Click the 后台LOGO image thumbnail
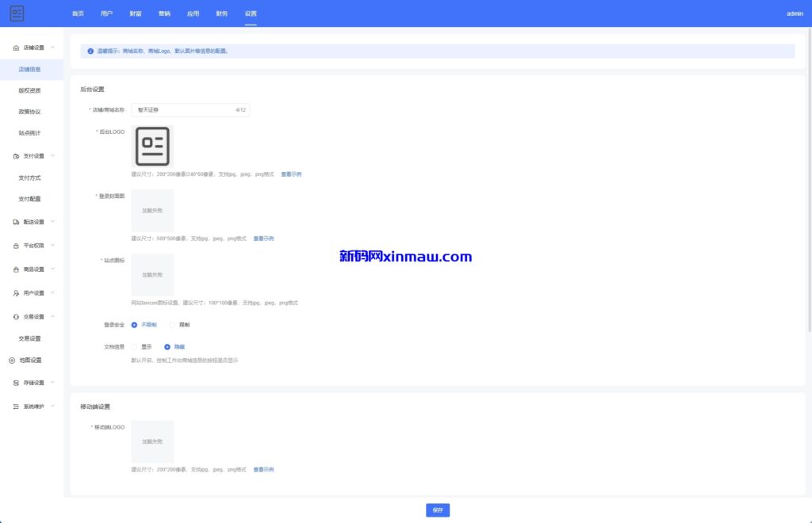The width and height of the screenshot is (812, 523). click(152, 147)
